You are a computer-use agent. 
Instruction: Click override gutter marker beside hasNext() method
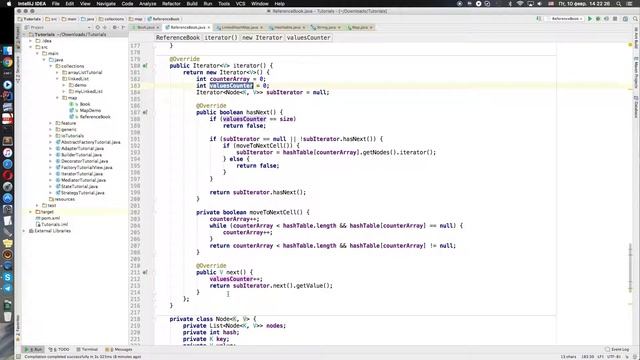pos(145,112)
